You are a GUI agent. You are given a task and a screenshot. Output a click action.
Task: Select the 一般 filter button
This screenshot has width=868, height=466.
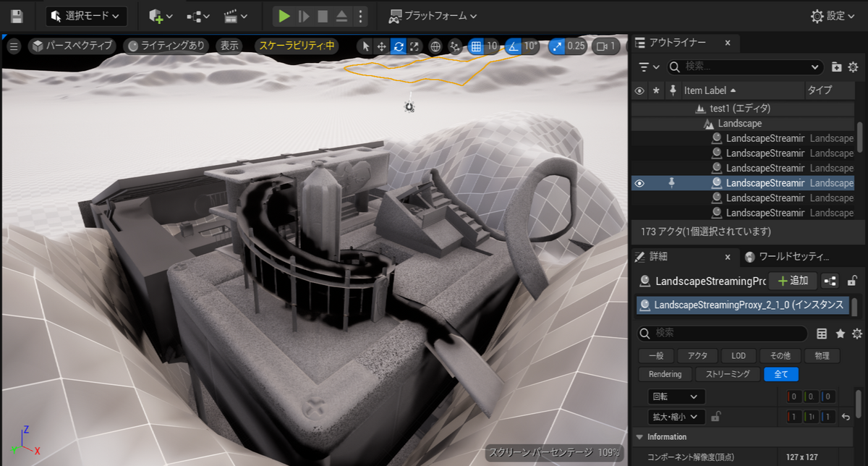[x=656, y=356]
